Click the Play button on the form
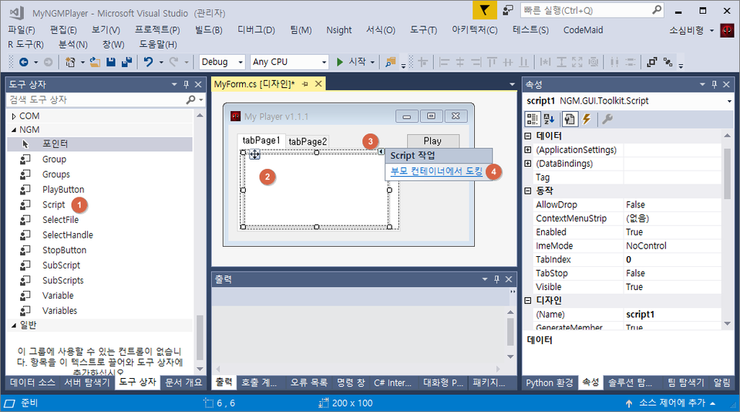 point(433,141)
